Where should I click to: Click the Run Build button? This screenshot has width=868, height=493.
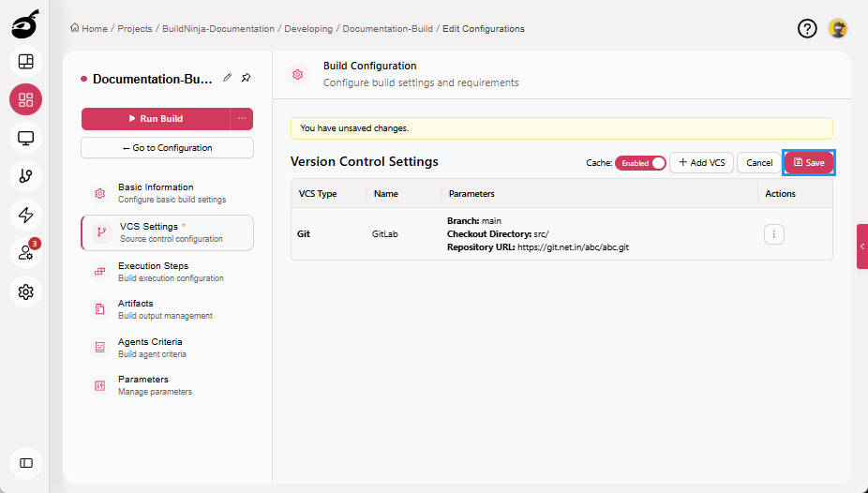point(156,119)
